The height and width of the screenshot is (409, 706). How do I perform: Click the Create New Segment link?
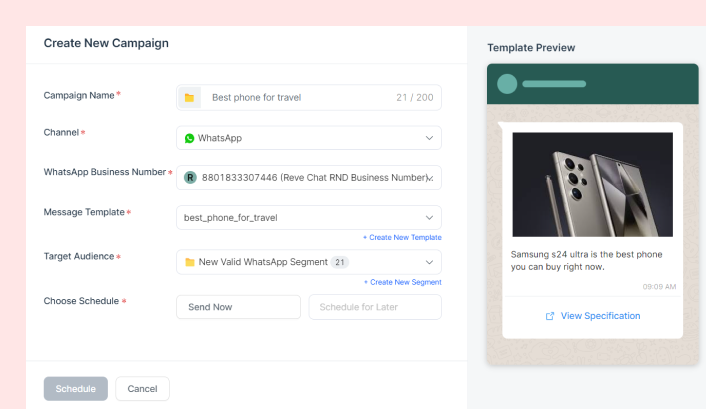click(x=403, y=282)
